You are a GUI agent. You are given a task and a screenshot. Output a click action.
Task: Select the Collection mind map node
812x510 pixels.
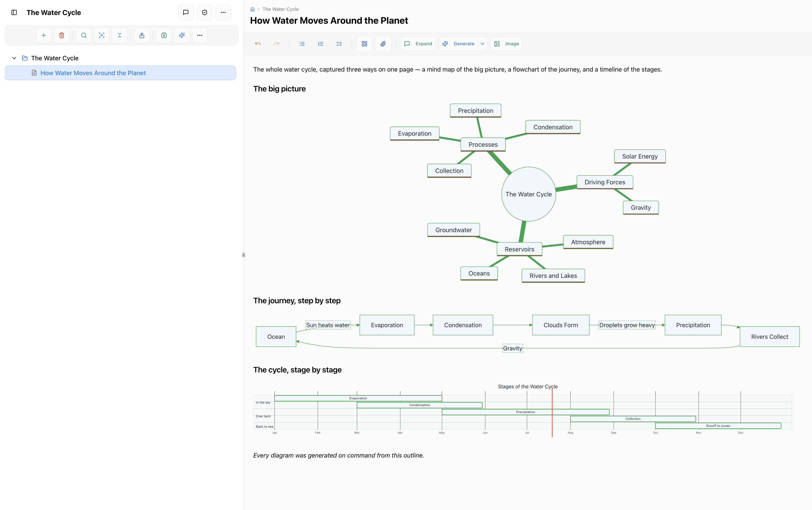[x=449, y=171]
